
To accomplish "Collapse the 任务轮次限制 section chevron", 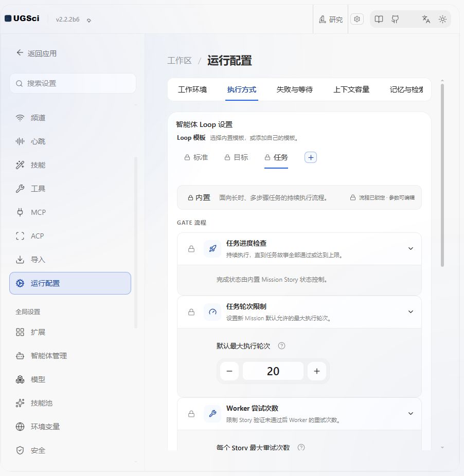I will [x=411, y=312].
